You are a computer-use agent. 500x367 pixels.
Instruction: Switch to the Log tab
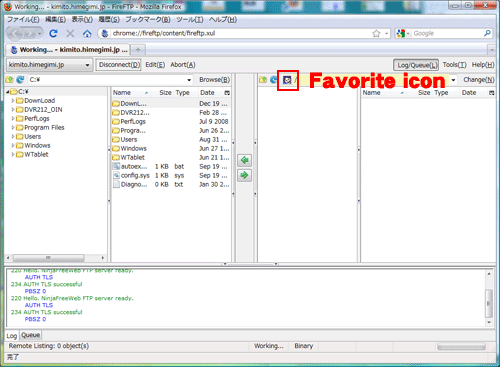point(12,336)
